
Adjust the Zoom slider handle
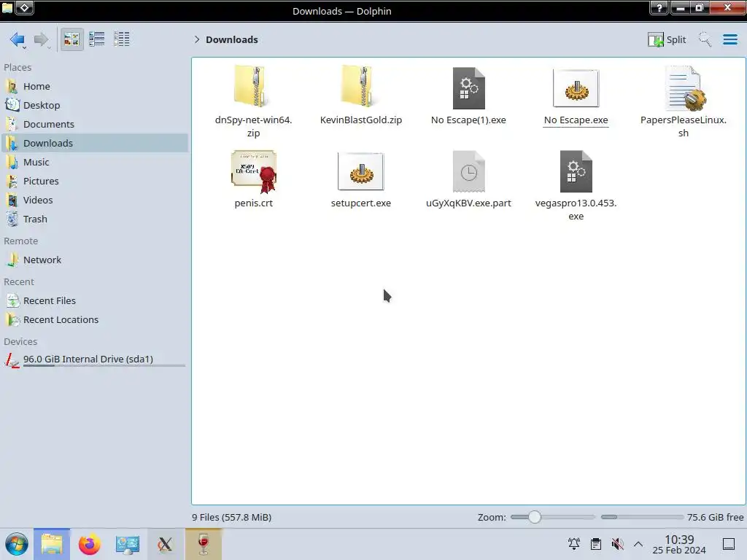[x=535, y=517]
